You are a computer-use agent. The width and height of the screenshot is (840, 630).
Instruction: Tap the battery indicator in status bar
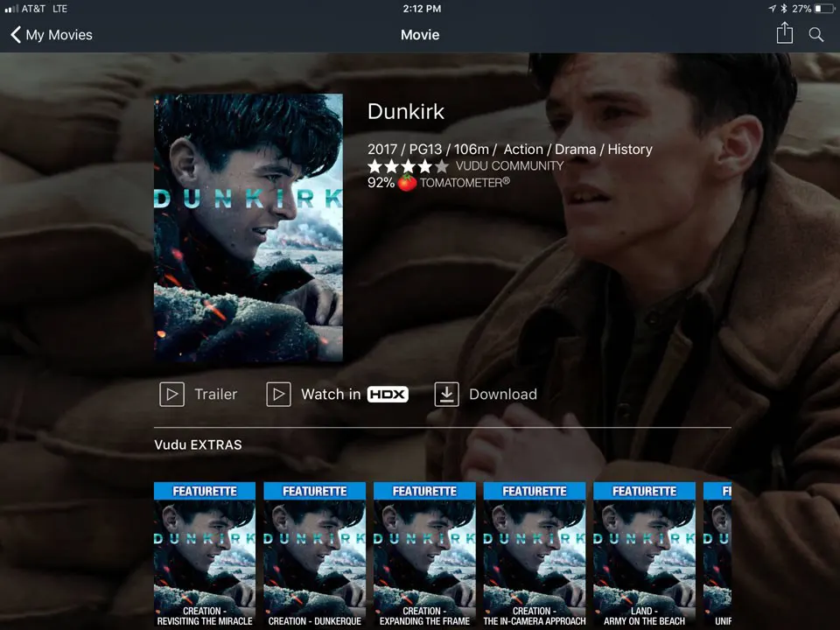point(824,9)
